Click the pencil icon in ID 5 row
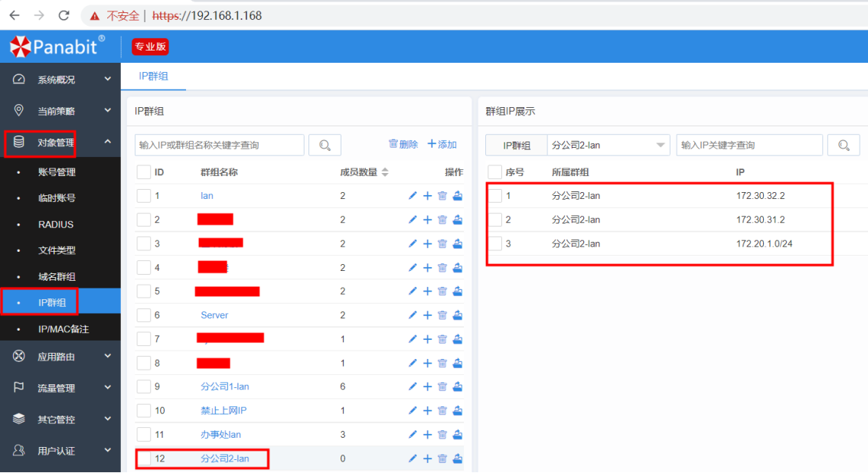The width and height of the screenshot is (868, 473). [x=413, y=292]
